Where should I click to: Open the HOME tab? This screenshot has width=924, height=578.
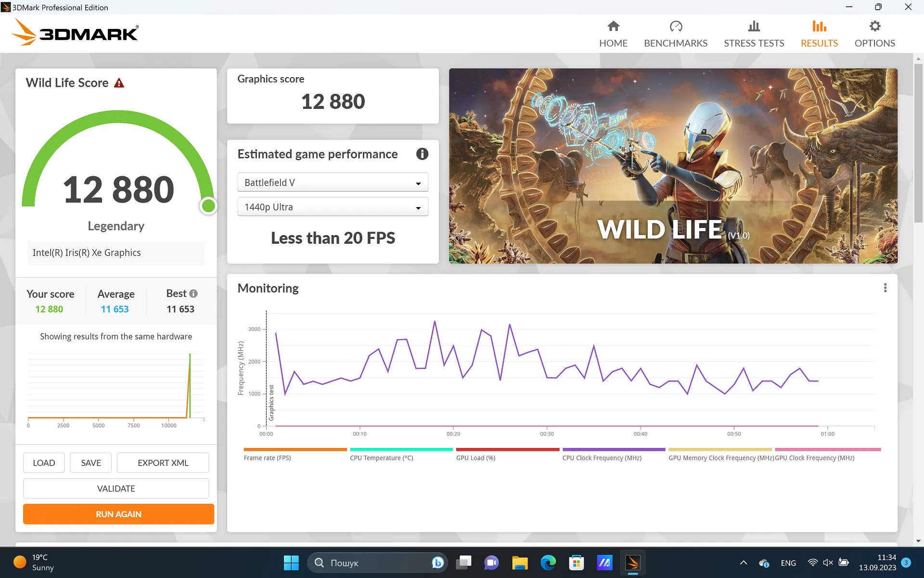(x=613, y=34)
